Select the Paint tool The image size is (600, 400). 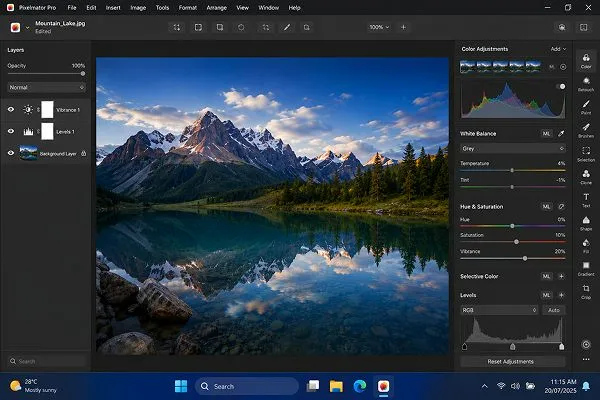(586, 107)
